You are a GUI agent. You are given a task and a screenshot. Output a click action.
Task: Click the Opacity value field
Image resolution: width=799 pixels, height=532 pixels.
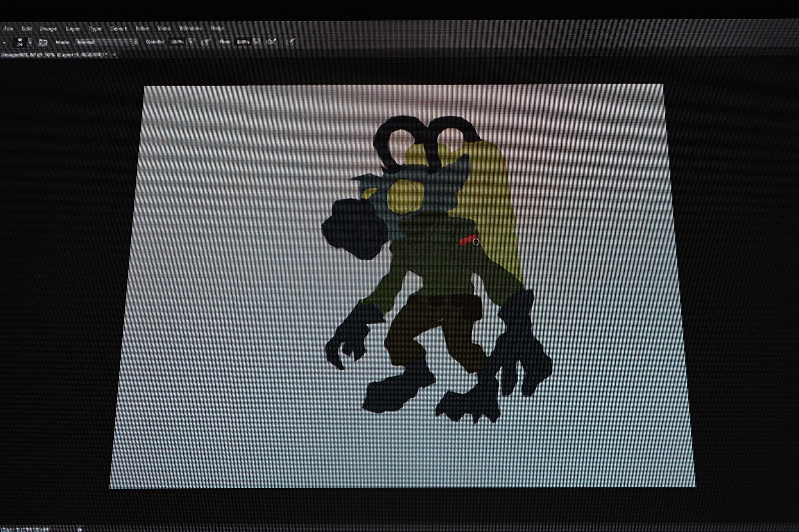tap(177, 42)
